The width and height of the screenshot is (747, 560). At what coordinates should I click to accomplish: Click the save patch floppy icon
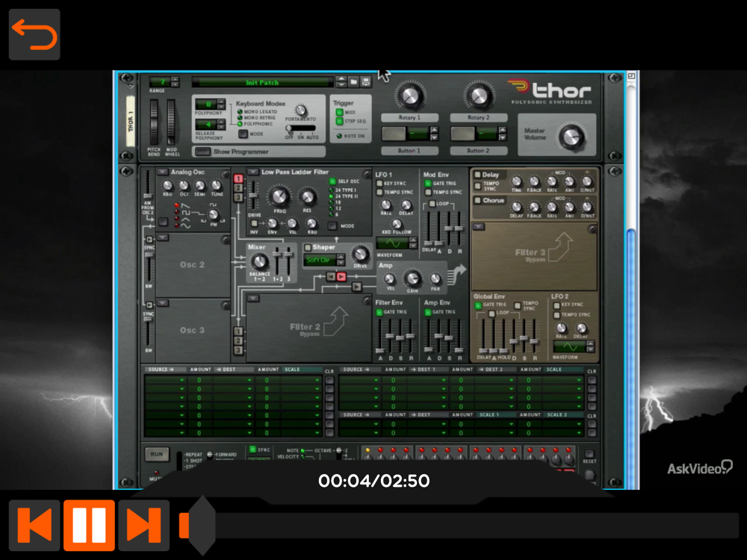(366, 82)
